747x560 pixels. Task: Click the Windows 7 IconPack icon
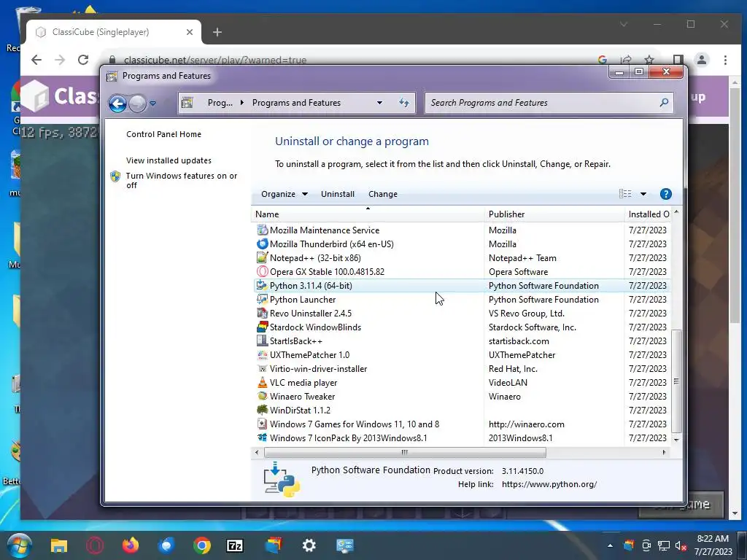pos(262,437)
